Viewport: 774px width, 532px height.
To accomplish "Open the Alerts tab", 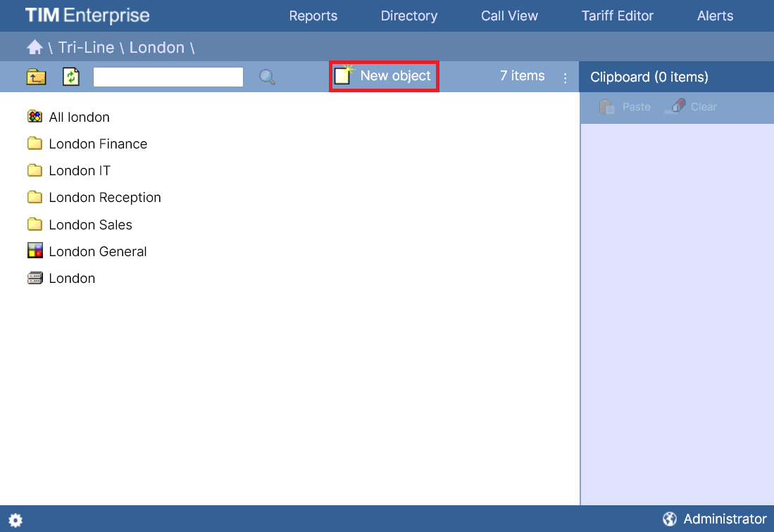I will pos(715,15).
